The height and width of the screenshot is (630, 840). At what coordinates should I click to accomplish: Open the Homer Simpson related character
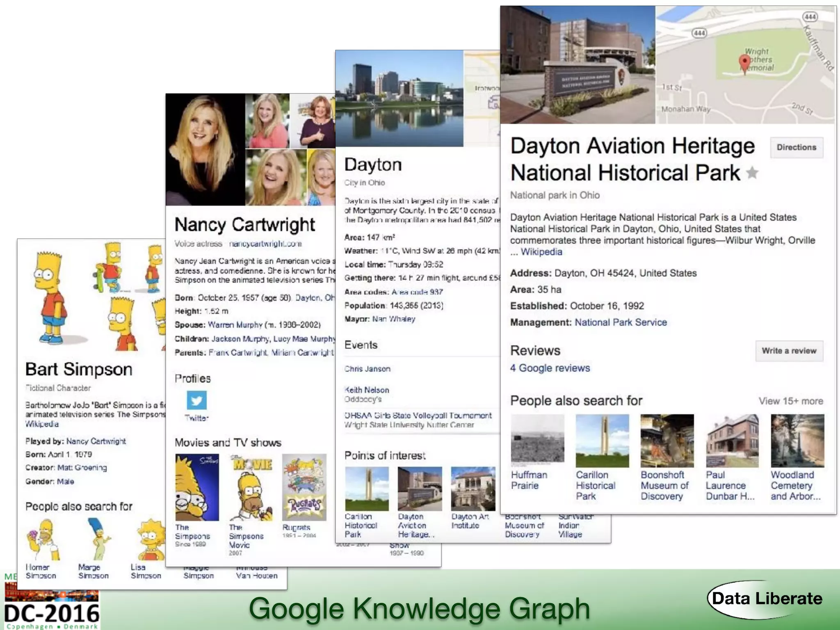(43, 540)
